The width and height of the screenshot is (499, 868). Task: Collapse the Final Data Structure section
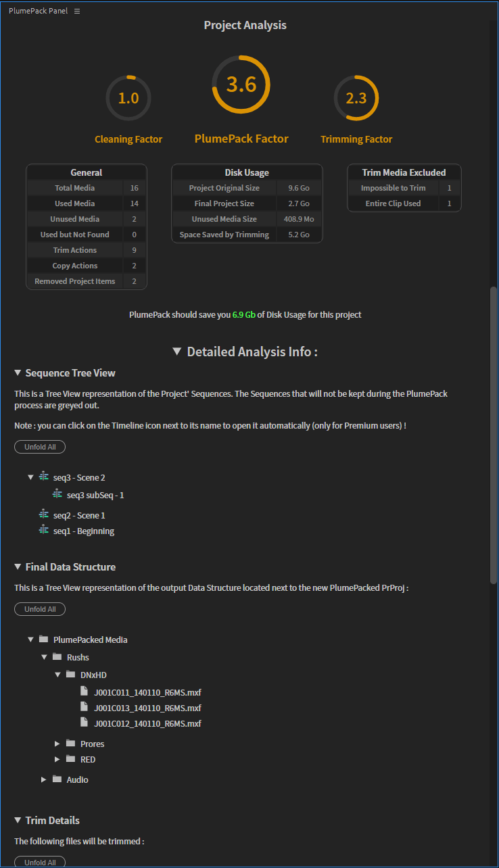pyautogui.click(x=18, y=567)
